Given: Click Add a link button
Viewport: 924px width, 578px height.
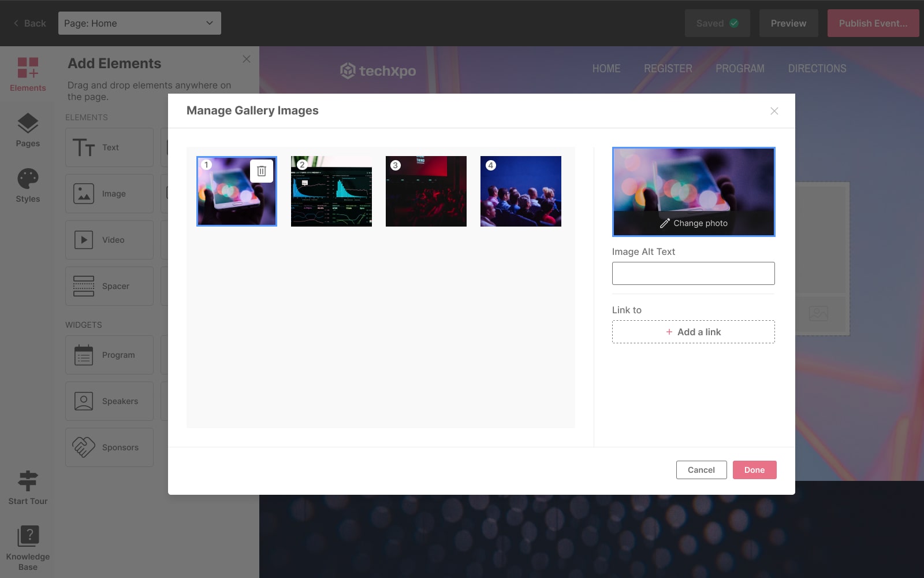Looking at the screenshot, I should (x=693, y=332).
